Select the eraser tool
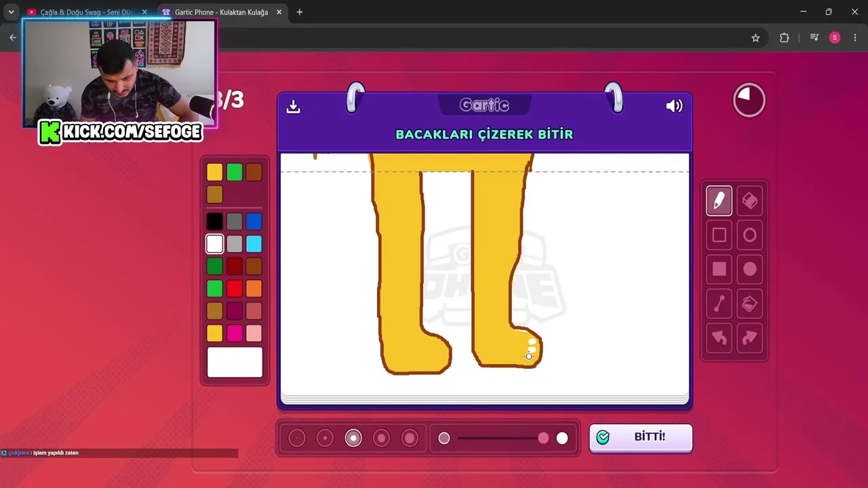 (x=749, y=201)
